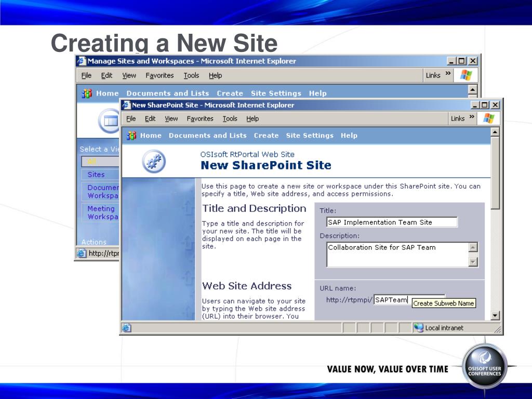Click the SharePoint logo icon beside Home in New SharePoint Site window
532x399 pixels.
pos(131,136)
